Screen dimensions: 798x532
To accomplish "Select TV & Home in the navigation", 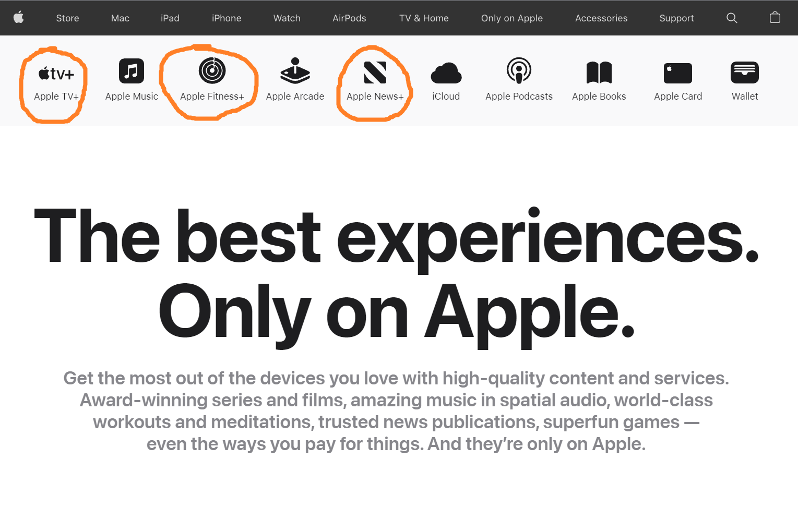I will tap(424, 18).
